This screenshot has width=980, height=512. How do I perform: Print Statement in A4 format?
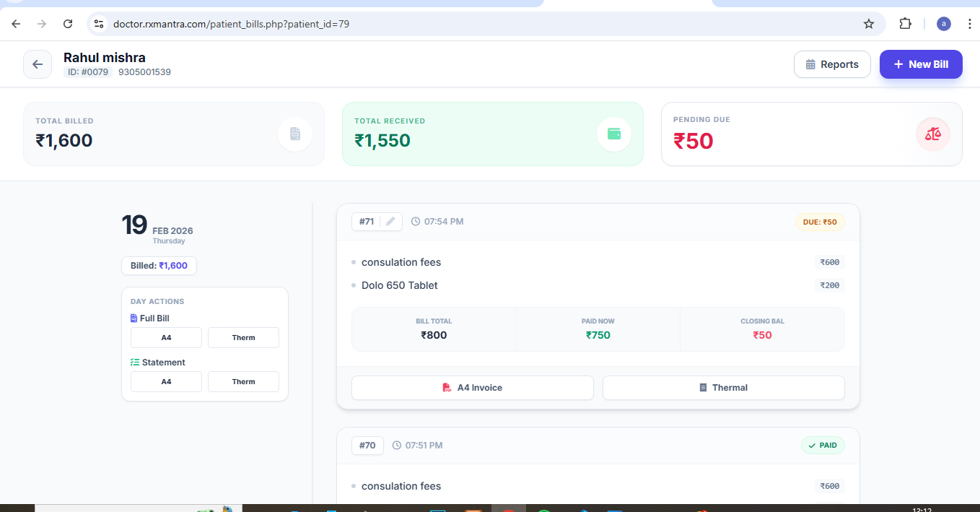[166, 381]
